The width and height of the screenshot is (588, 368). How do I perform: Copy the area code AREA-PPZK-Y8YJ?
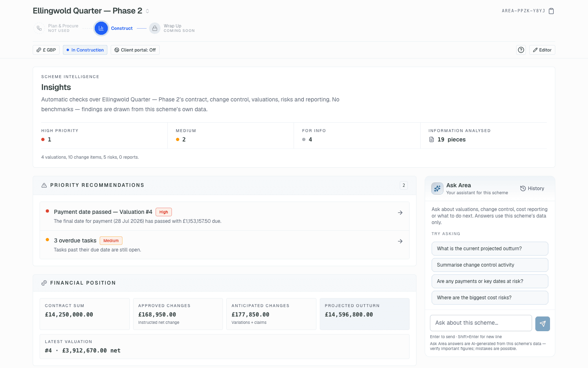[551, 11]
